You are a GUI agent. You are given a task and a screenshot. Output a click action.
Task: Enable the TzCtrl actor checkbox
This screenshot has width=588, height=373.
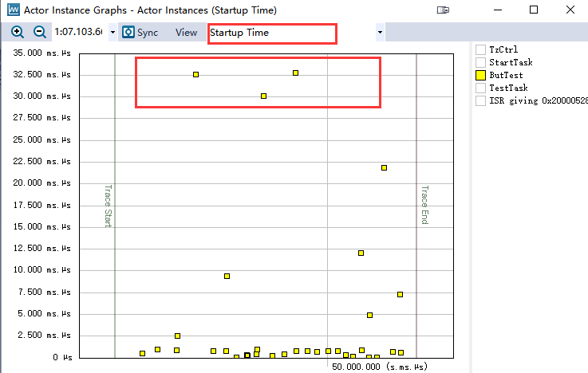tap(480, 49)
